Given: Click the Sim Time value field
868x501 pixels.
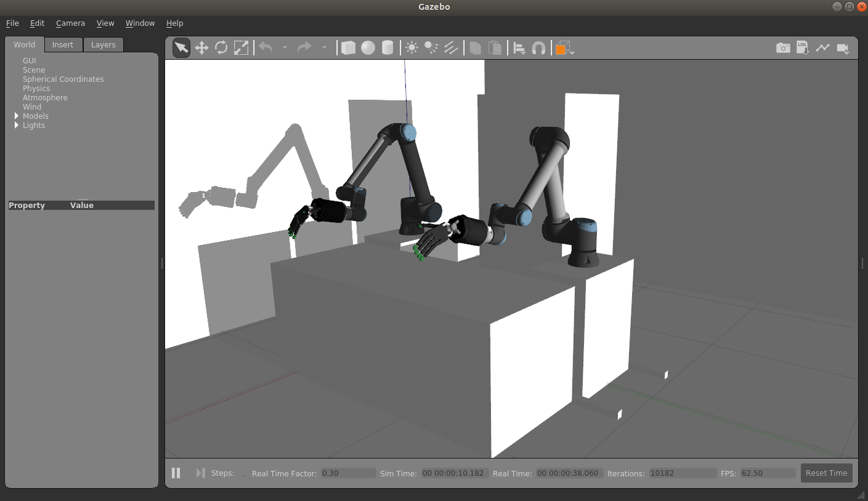Looking at the screenshot, I should pos(455,473).
